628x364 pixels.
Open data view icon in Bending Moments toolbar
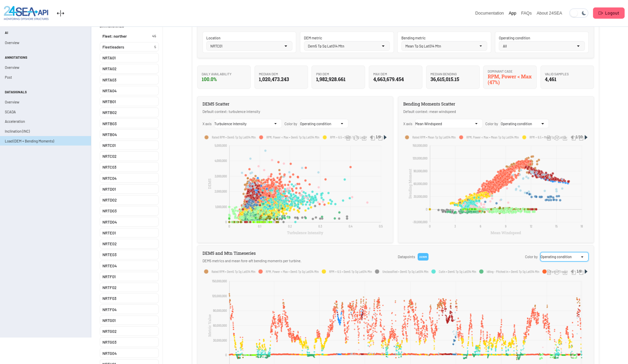[549, 138]
